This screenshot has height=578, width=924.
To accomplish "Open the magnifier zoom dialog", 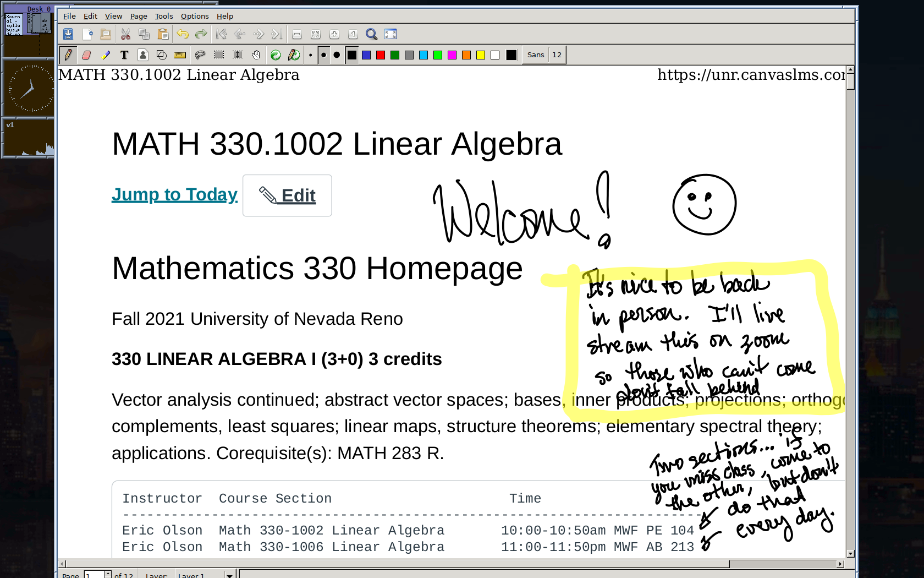I will (372, 34).
